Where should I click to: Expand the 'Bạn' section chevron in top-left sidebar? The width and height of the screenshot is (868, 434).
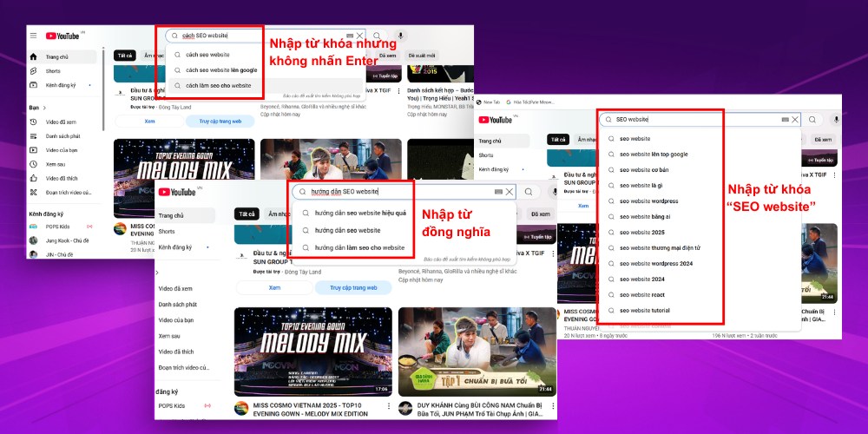[x=44, y=108]
